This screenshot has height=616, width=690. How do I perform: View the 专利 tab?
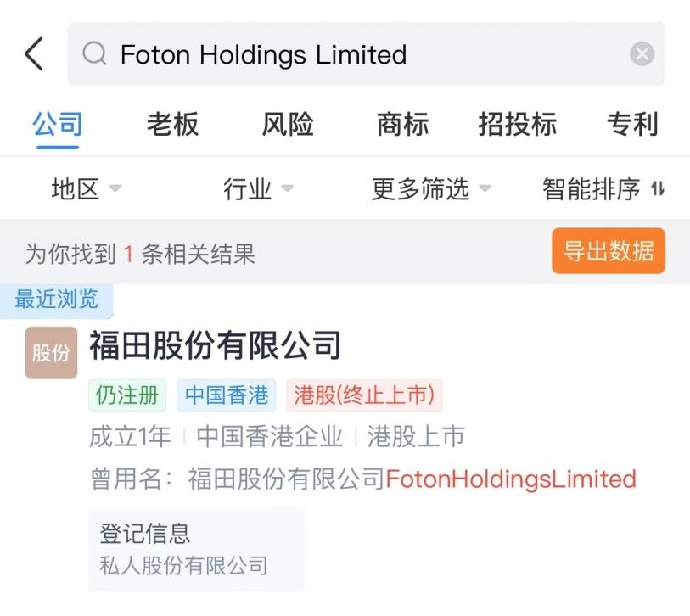pyautogui.click(x=632, y=125)
